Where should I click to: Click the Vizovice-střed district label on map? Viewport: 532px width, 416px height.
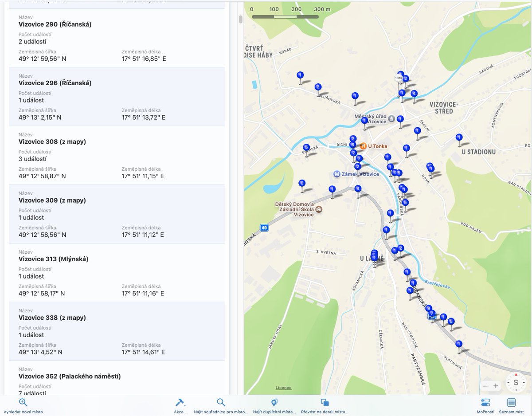(444, 108)
